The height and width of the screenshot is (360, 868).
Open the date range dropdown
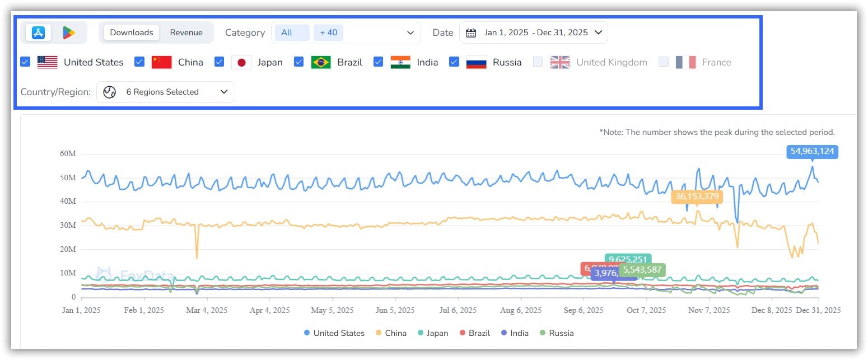pos(598,32)
